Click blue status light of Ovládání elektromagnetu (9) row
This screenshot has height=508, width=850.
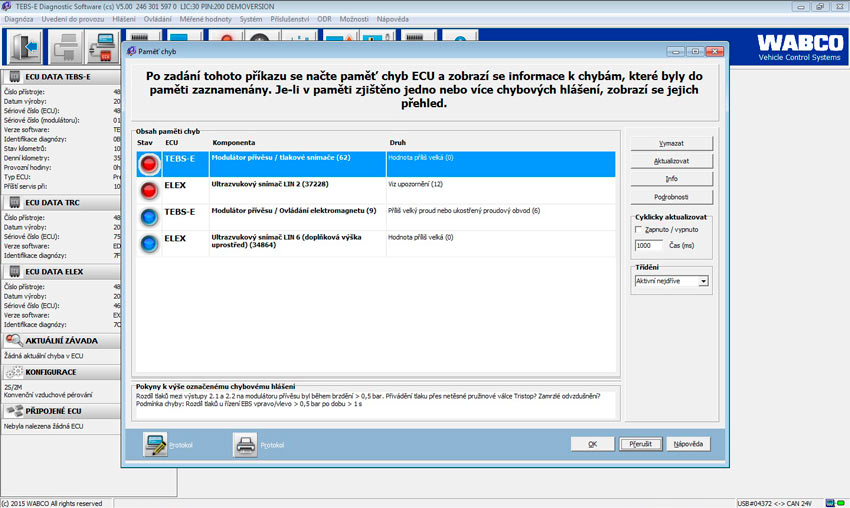149,217
